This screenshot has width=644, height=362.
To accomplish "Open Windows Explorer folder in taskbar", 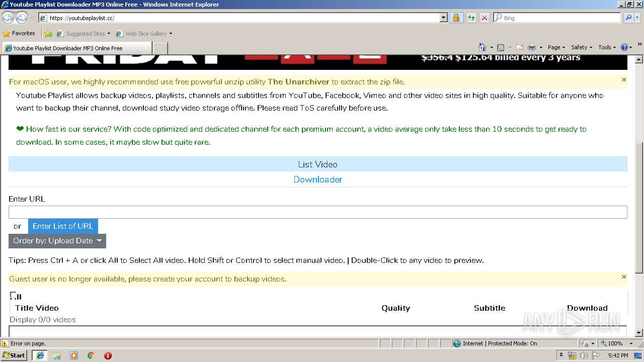I will pos(57,355).
